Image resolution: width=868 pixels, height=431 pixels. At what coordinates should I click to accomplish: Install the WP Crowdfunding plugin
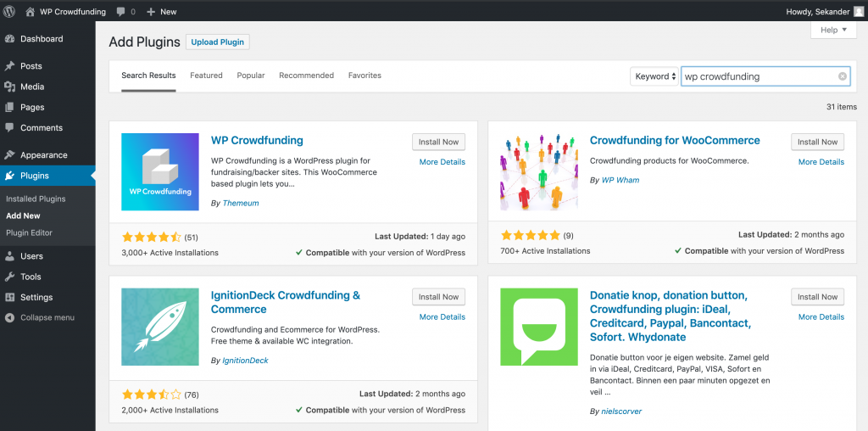point(438,142)
